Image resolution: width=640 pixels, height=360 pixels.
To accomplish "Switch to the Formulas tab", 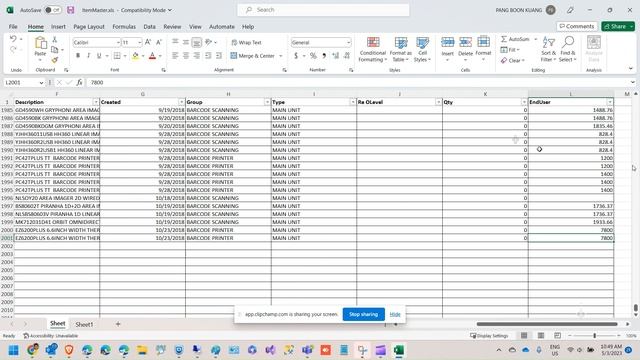I will click(x=124, y=27).
